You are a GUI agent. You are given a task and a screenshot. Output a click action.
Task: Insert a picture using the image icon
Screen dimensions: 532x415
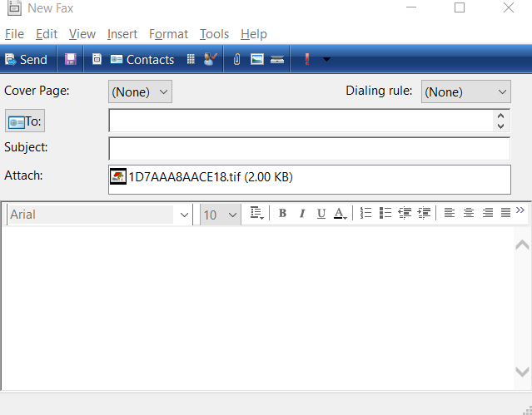click(x=257, y=59)
